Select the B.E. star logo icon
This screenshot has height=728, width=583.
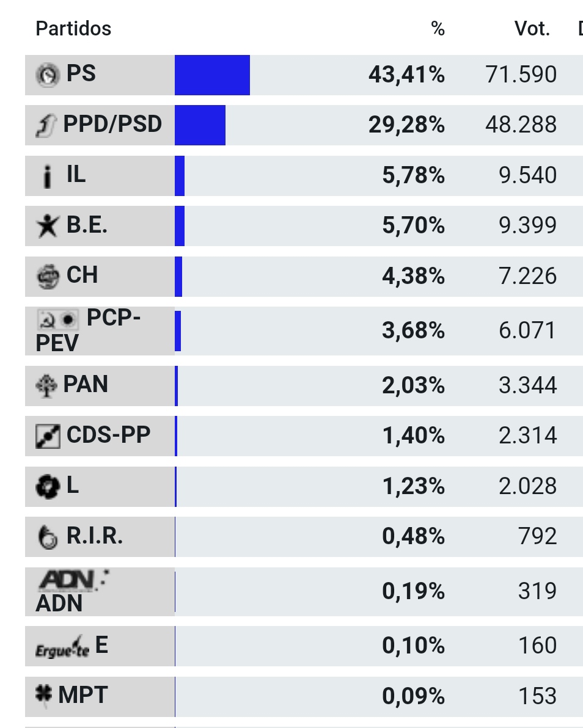(47, 226)
